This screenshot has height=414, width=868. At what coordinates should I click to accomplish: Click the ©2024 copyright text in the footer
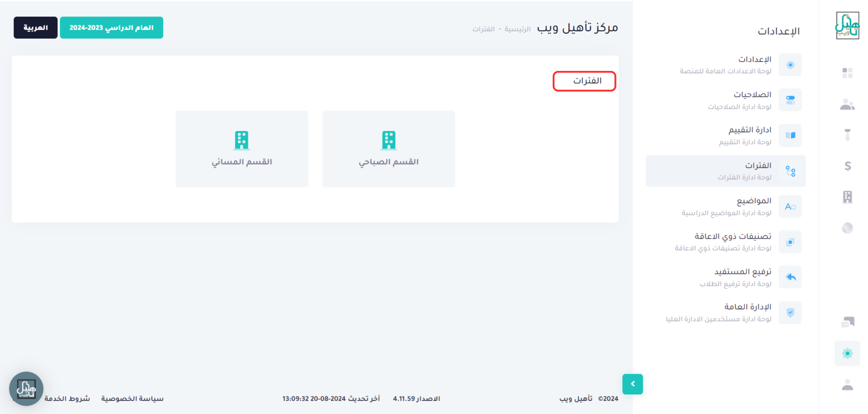pyautogui.click(x=608, y=399)
